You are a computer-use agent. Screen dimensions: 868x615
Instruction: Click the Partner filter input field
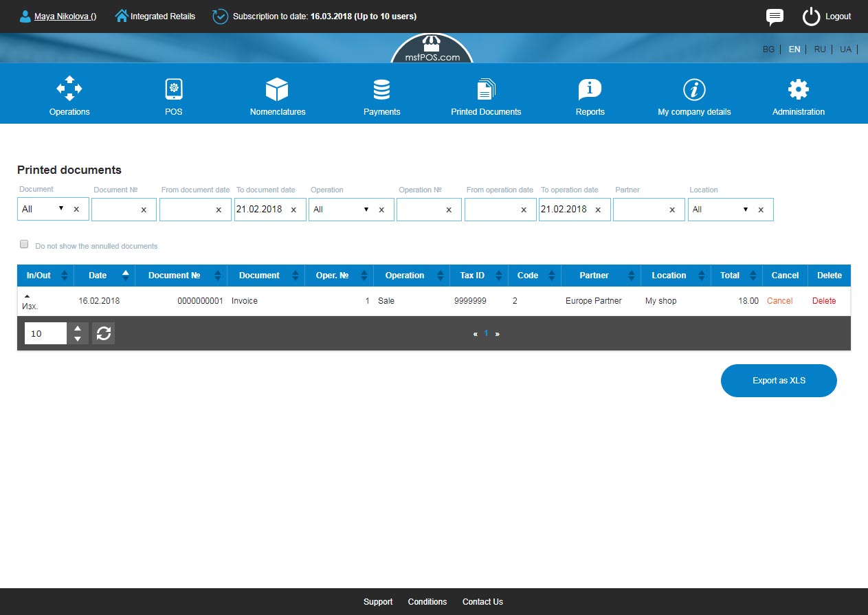click(639, 210)
